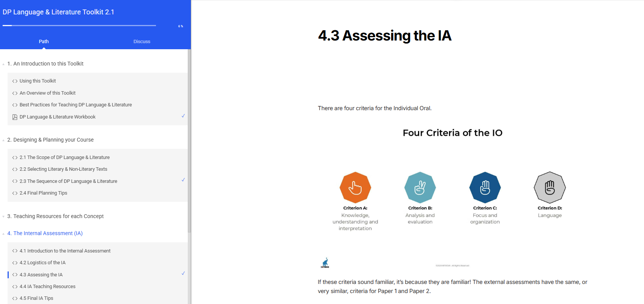Viewport: 644px width, 304px height.
Task: Open 4.2 Logistics of the IA
Action: pos(42,263)
